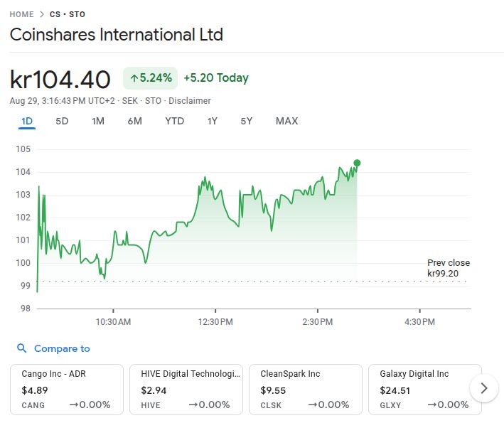
Task: Select the 5D time range tab
Action: (62, 121)
